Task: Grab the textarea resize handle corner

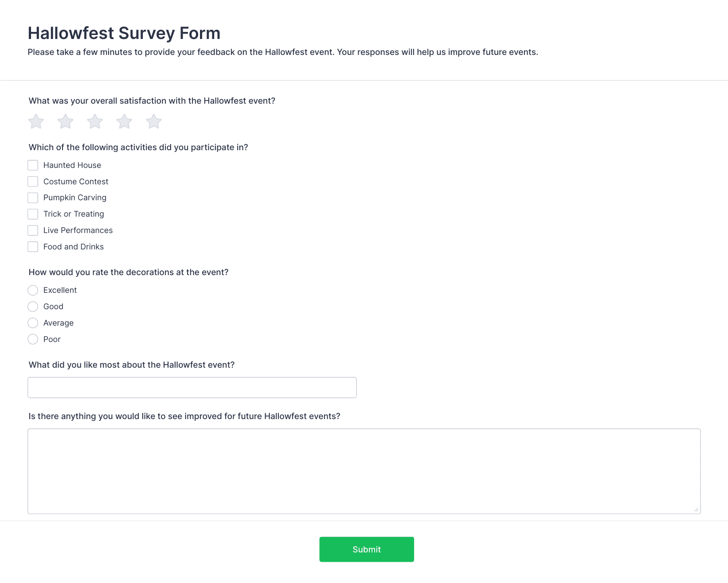Action: (x=697, y=510)
